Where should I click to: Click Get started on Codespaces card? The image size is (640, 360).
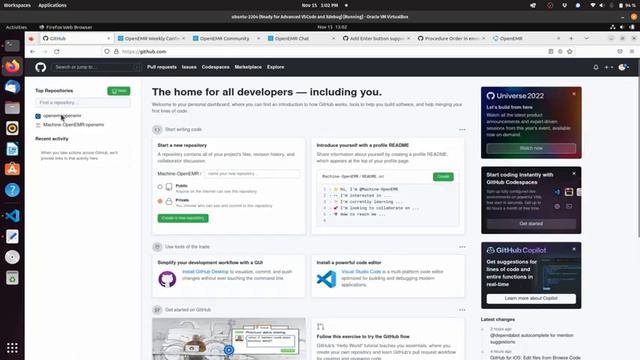(x=531, y=224)
